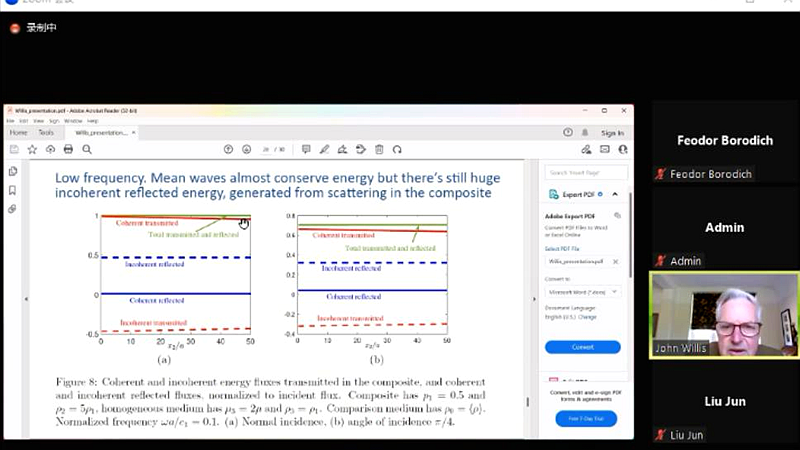
Task: Click the delete trash icon in the toolbar
Action: coord(379,149)
